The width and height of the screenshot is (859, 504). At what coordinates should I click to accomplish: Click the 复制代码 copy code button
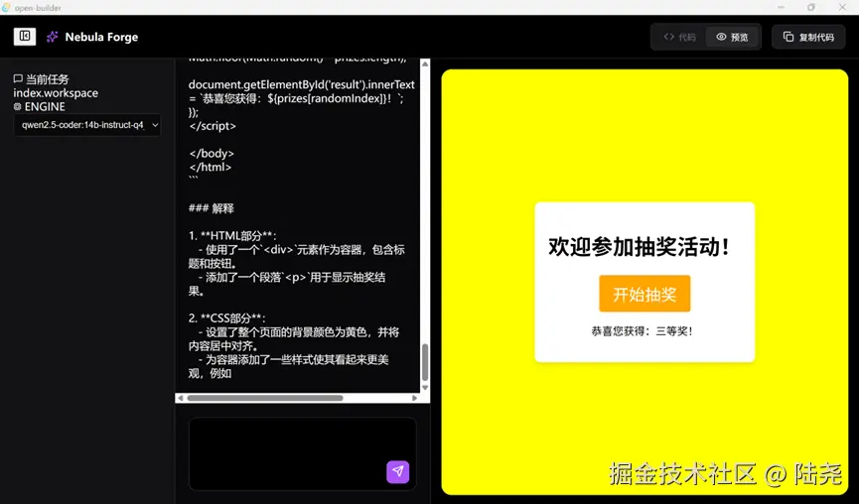(x=808, y=38)
